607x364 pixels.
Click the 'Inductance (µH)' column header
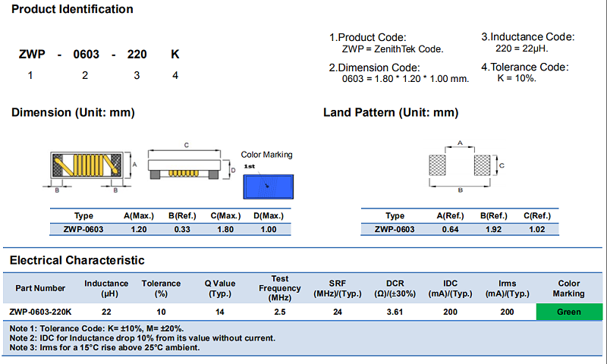106,289
